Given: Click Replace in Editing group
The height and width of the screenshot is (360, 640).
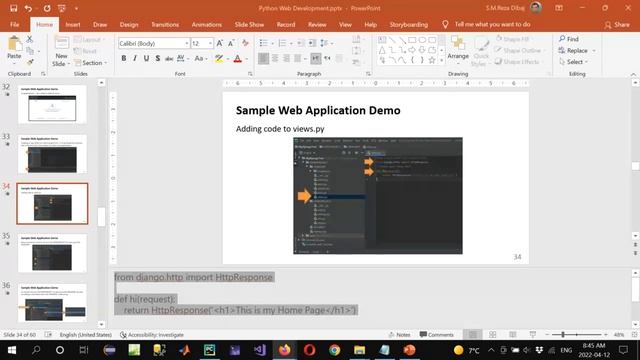Looking at the screenshot, I should click(574, 51).
